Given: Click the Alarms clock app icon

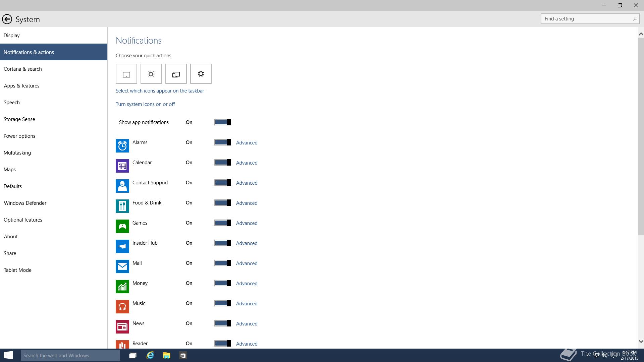Looking at the screenshot, I should tap(122, 146).
